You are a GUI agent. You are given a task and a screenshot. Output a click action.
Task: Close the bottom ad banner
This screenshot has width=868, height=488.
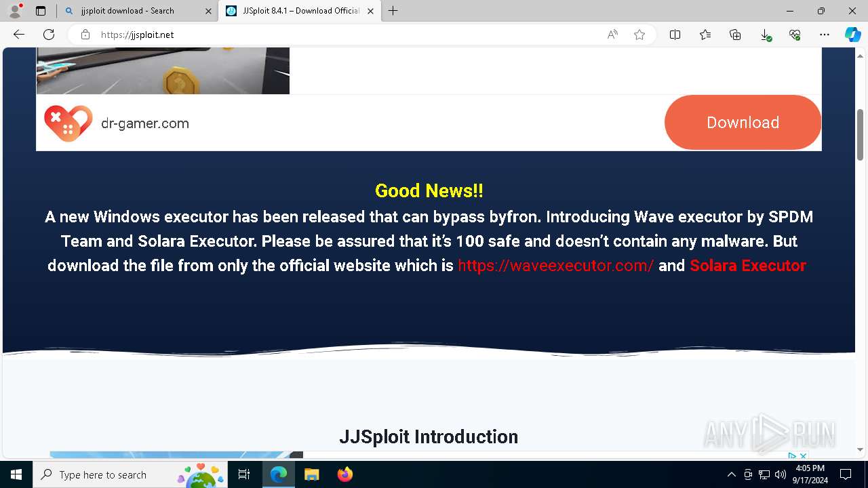tap(803, 456)
